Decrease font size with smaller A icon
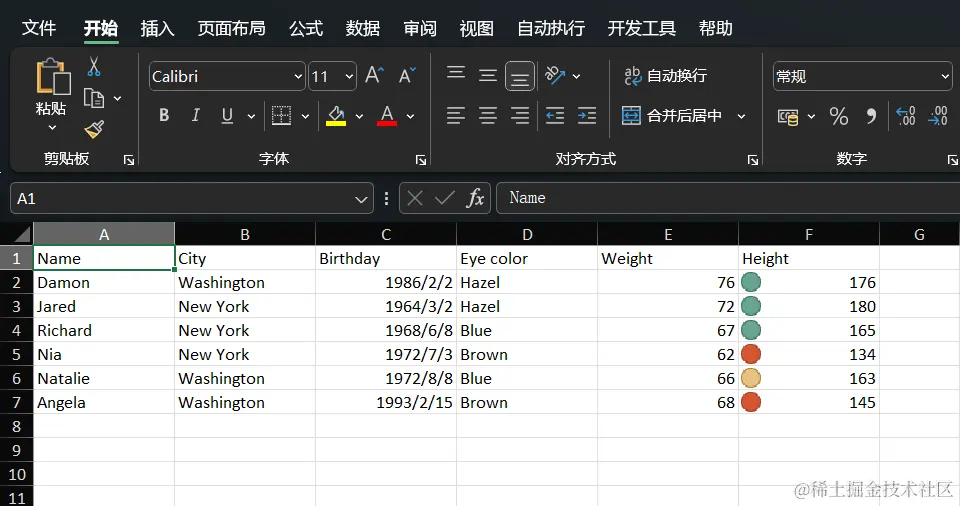The height and width of the screenshot is (506, 960). click(407, 76)
